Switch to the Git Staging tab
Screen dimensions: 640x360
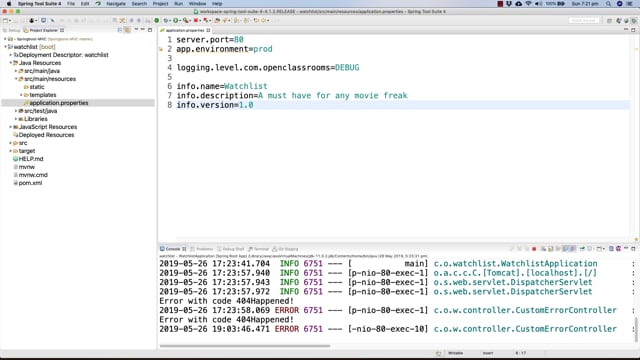285,249
